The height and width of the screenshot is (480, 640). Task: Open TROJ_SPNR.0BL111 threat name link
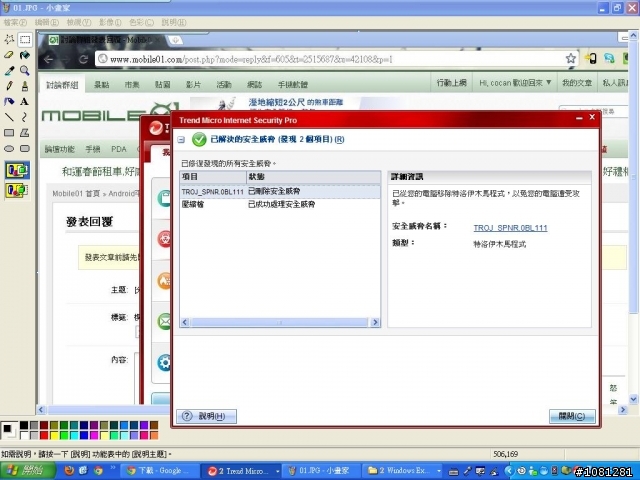pyautogui.click(x=510, y=228)
